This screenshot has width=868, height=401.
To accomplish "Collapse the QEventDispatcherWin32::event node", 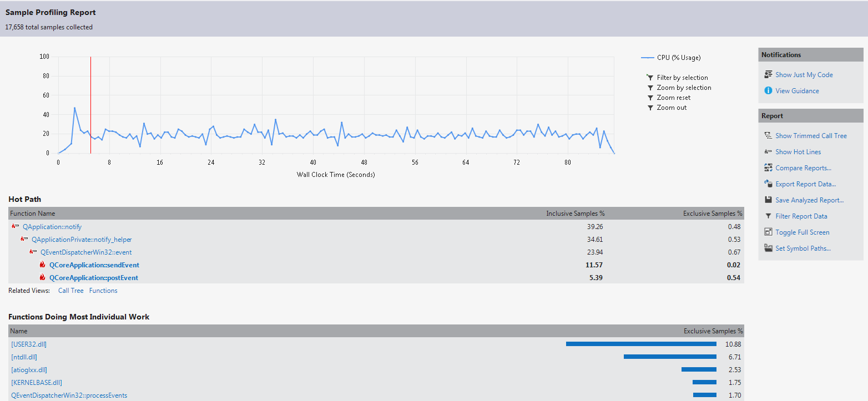I will click(33, 252).
